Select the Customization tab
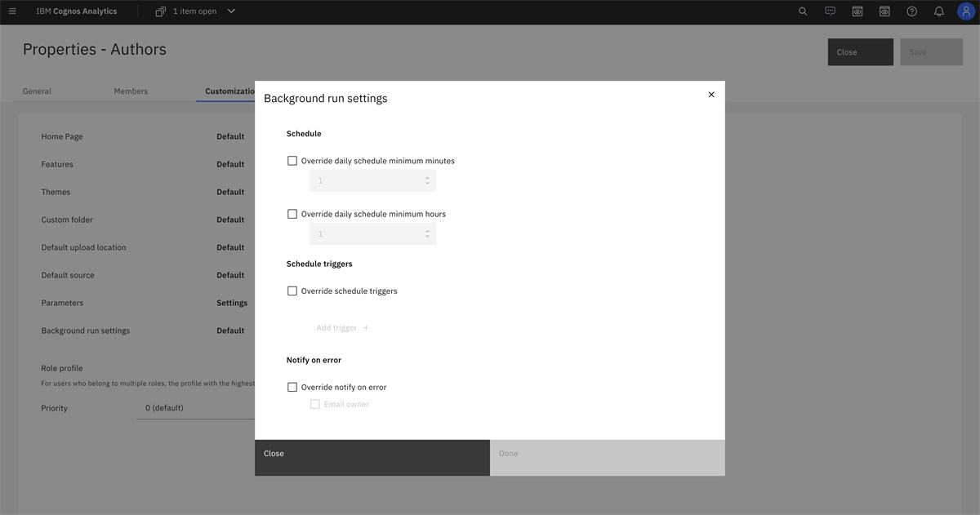The width and height of the screenshot is (980, 515). [x=230, y=91]
